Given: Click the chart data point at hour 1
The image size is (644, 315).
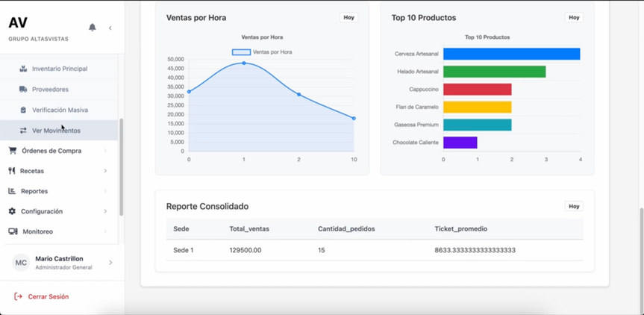Looking at the screenshot, I should tap(244, 63).
